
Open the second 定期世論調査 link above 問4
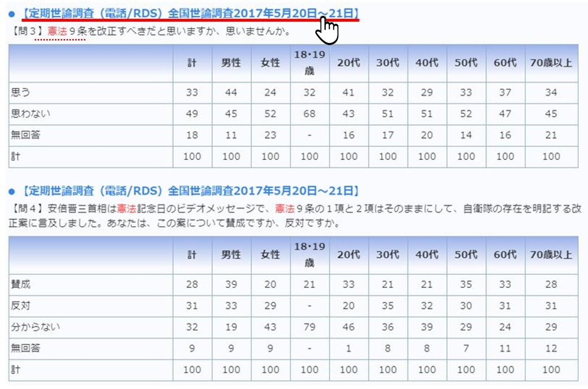point(190,191)
